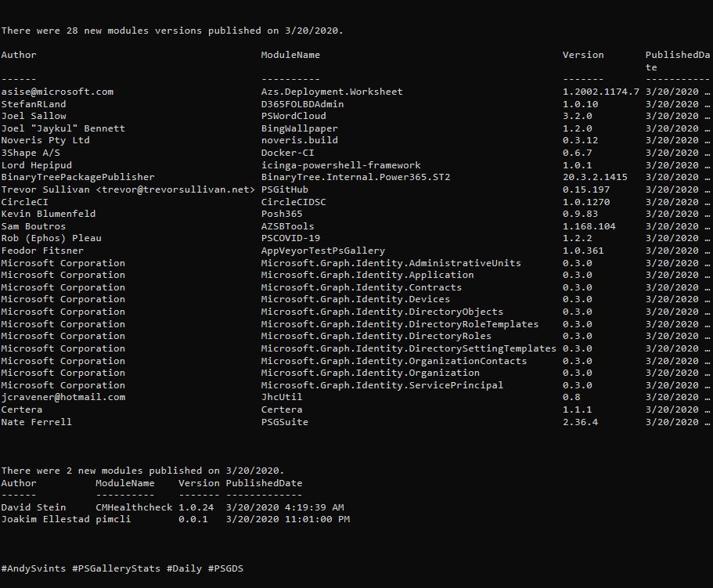Image resolution: width=713 pixels, height=588 pixels.
Task: Click 'Microsoft.Graph.Identity.Application' module
Action: pyautogui.click(x=367, y=276)
